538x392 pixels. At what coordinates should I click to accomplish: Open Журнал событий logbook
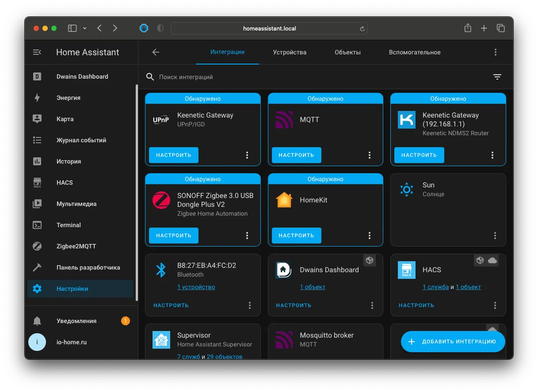pos(80,140)
